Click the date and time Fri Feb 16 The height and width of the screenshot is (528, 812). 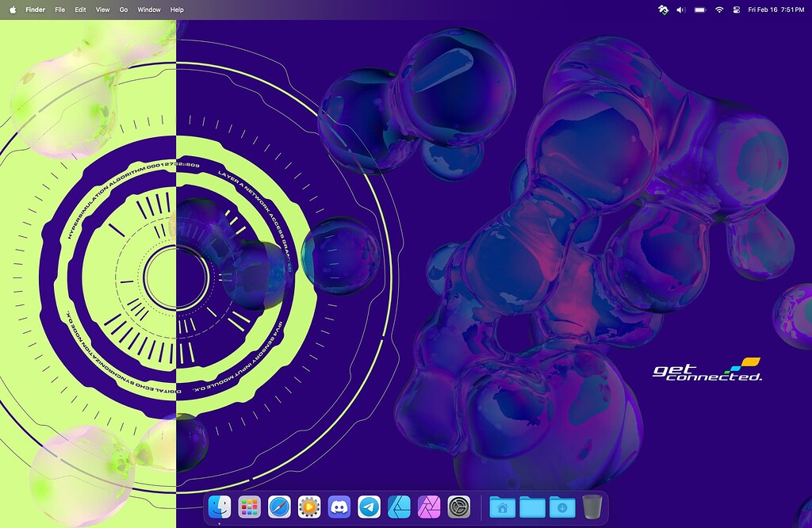776,10
